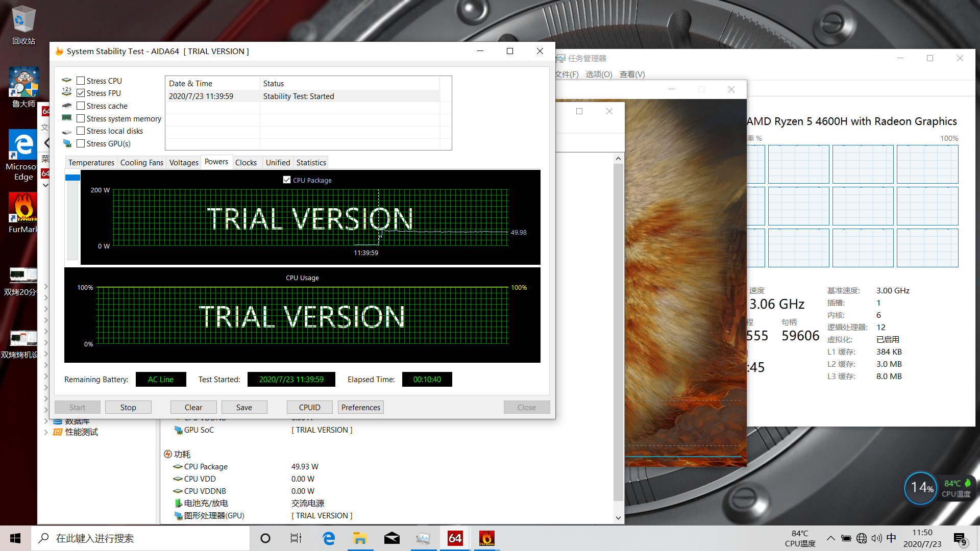Stop the stability test
980x551 pixels.
[x=128, y=407]
